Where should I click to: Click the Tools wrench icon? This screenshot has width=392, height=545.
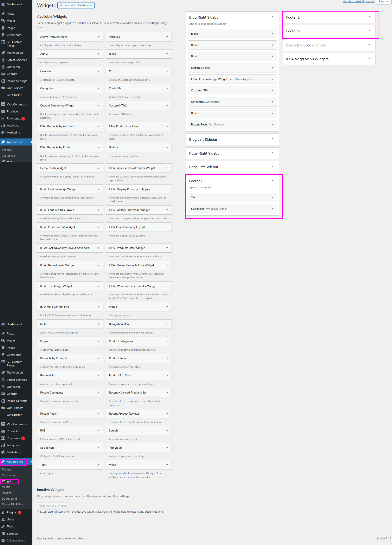tap(3, 526)
